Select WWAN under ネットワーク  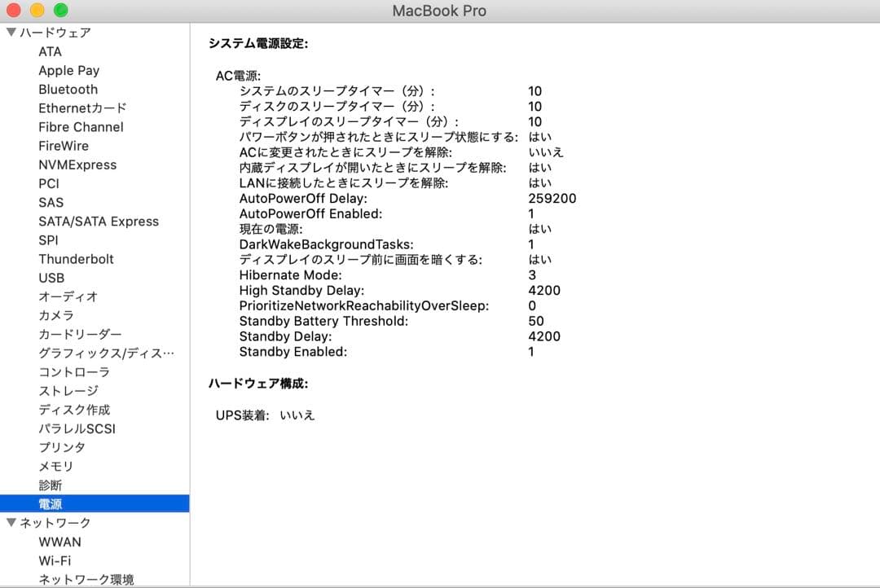pos(59,542)
